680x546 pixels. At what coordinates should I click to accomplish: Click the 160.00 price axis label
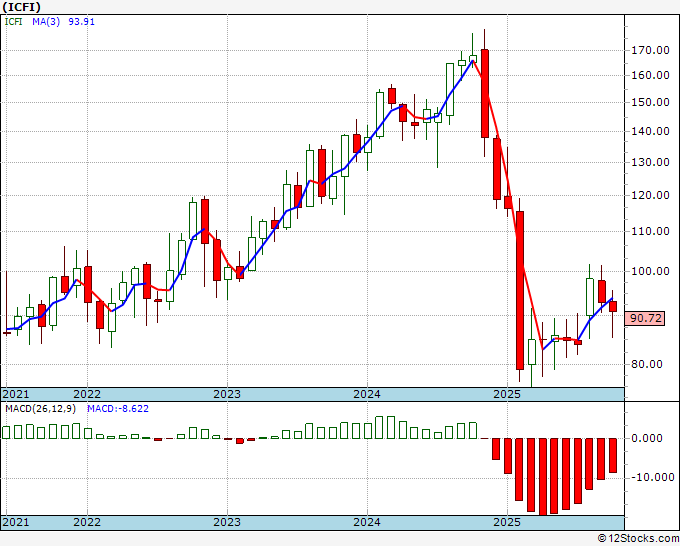point(650,75)
